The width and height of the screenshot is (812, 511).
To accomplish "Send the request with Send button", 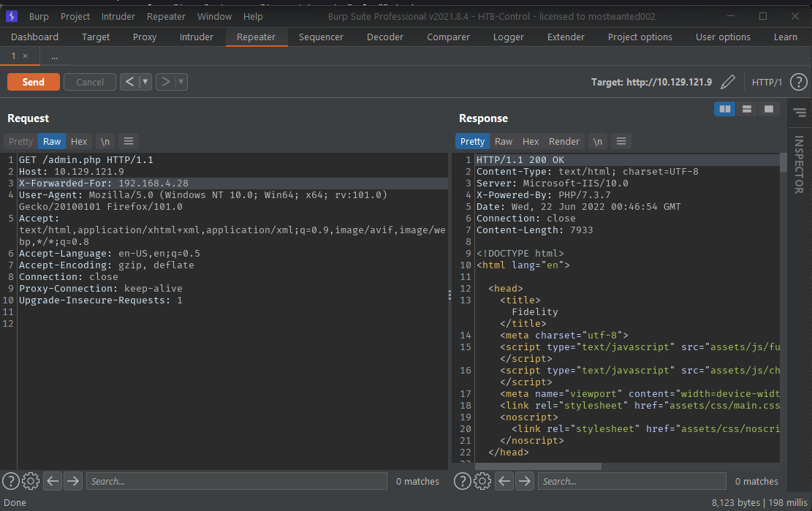I will [x=33, y=82].
